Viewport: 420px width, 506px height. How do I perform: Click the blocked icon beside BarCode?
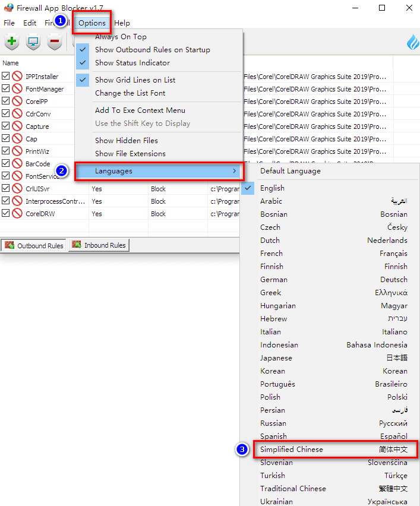point(17,163)
